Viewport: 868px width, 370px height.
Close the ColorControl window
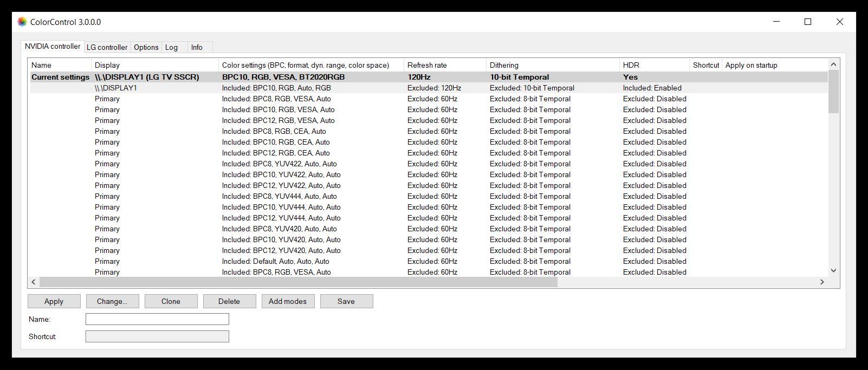(x=839, y=22)
